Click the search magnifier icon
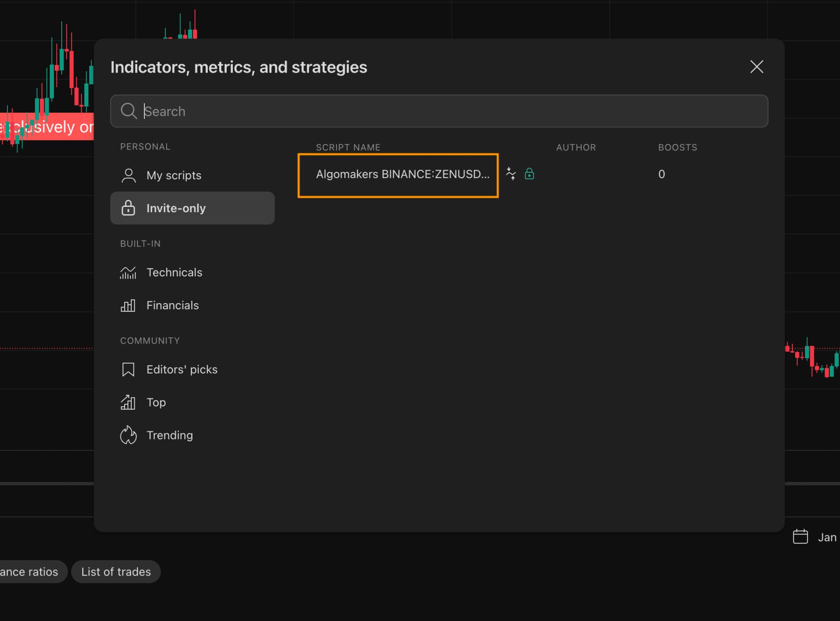The height and width of the screenshot is (621, 840). (x=129, y=111)
